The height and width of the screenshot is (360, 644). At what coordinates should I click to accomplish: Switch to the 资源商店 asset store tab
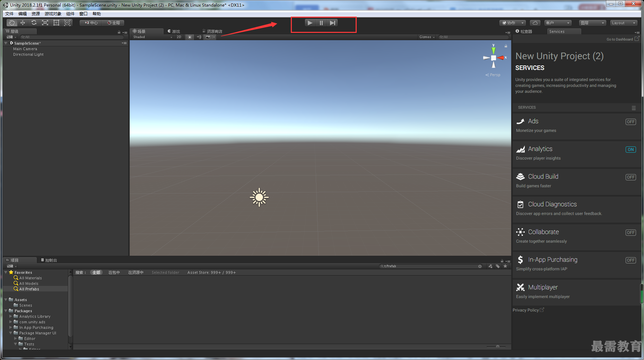(212, 31)
